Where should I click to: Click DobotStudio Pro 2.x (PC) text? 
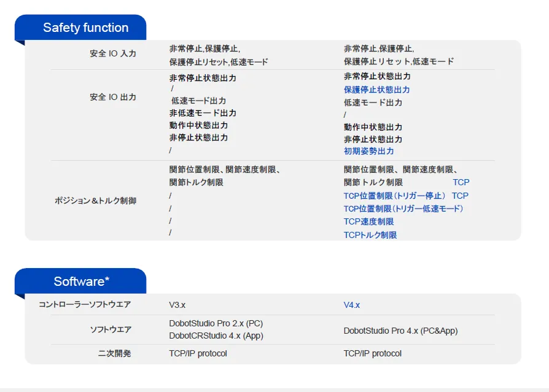click(216, 323)
